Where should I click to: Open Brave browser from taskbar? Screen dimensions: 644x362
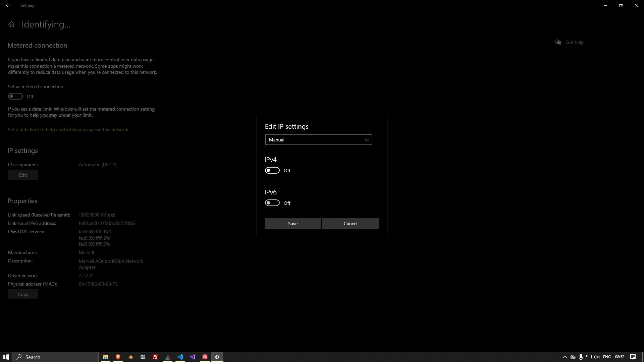(118, 357)
